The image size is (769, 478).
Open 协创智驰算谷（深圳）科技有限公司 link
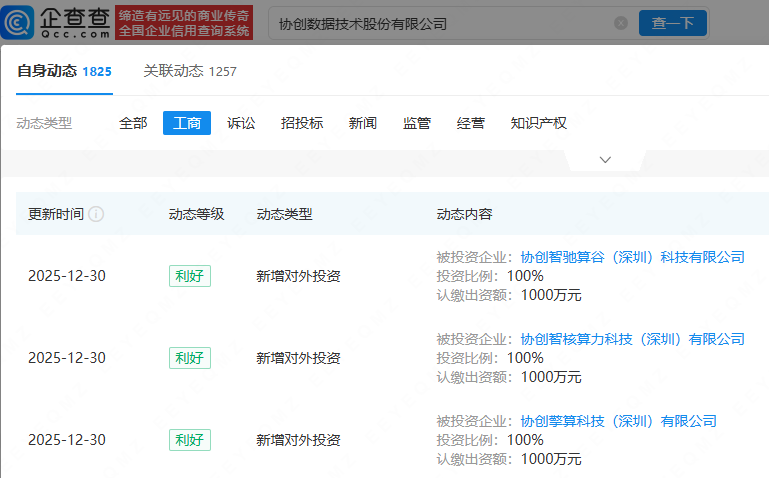click(x=632, y=257)
